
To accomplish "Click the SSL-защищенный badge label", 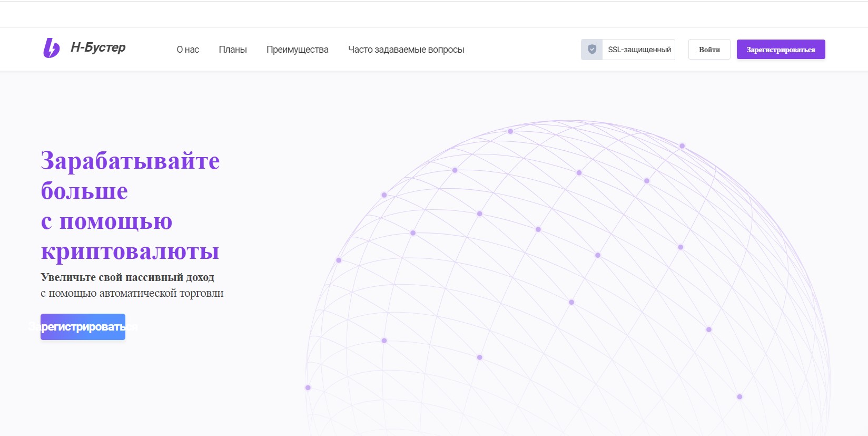I will pyautogui.click(x=639, y=50).
